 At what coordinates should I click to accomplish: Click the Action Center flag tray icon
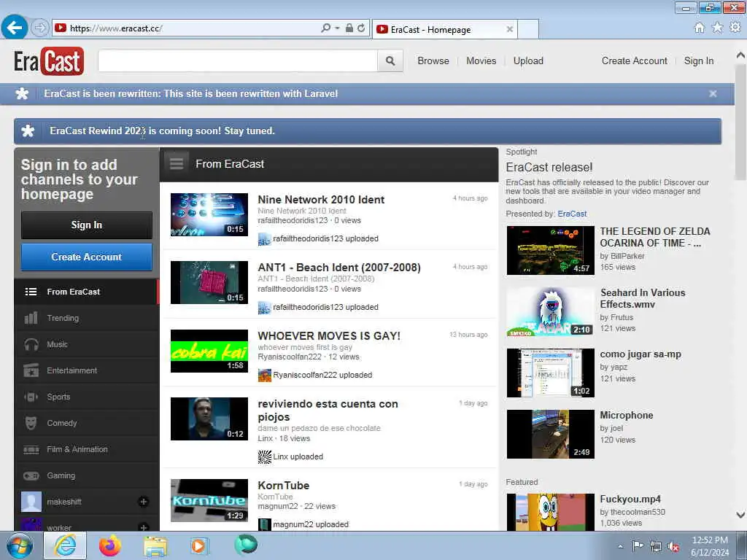638,546
